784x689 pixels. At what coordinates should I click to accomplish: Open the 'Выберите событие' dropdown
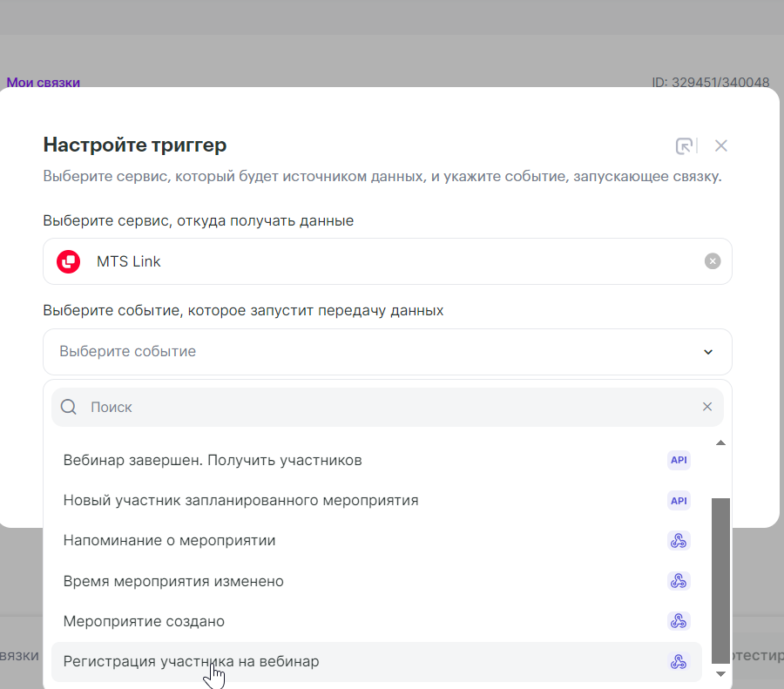[x=388, y=352]
